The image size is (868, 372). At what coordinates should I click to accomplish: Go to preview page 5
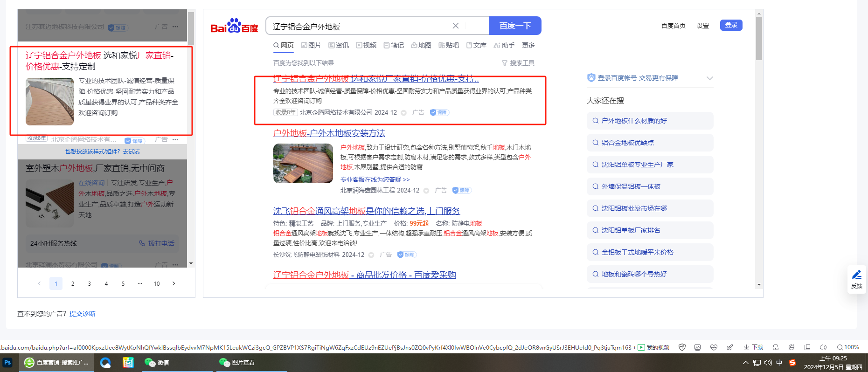(x=123, y=283)
